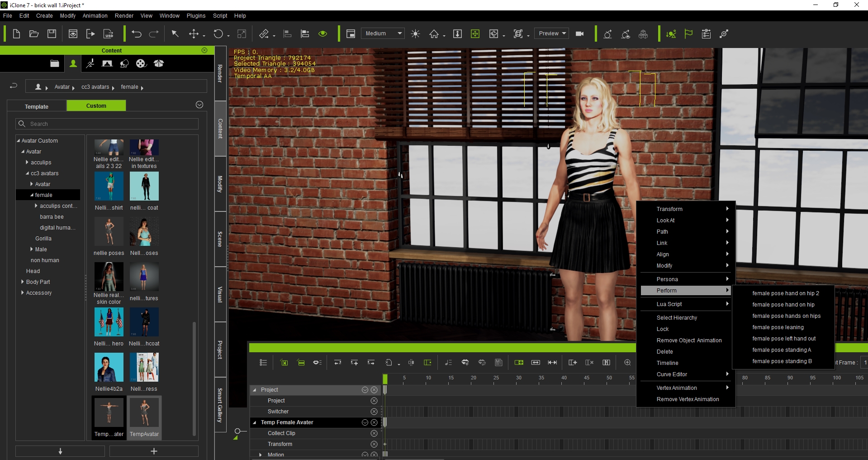Image resolution: width=868 pixels, height=460 pixels.
Task: Switch to the Template tab
Action: pos(37,106)
